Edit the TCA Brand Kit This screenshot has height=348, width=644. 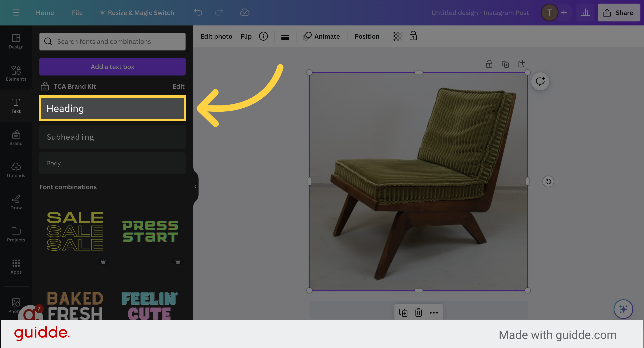pos(178,86)
